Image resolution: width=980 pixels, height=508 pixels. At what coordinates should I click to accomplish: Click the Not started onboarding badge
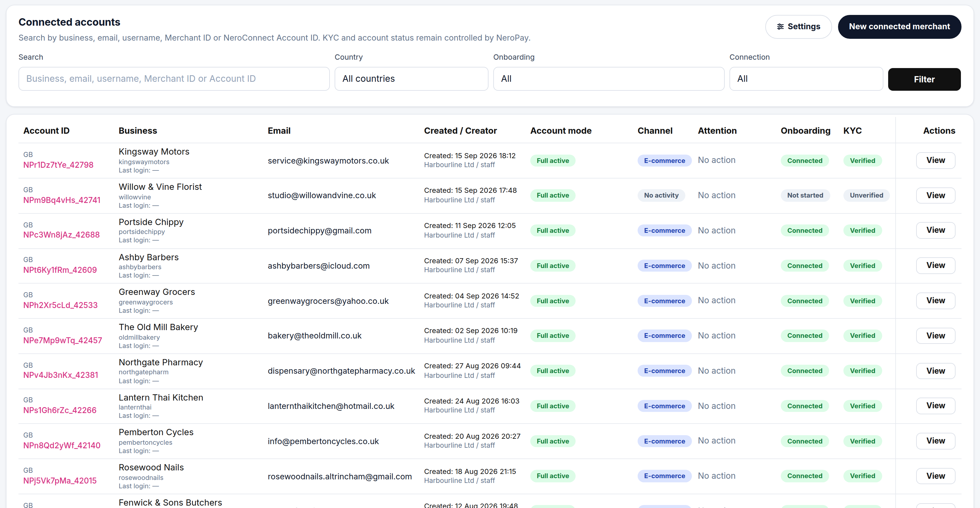(x=805, y=195)
